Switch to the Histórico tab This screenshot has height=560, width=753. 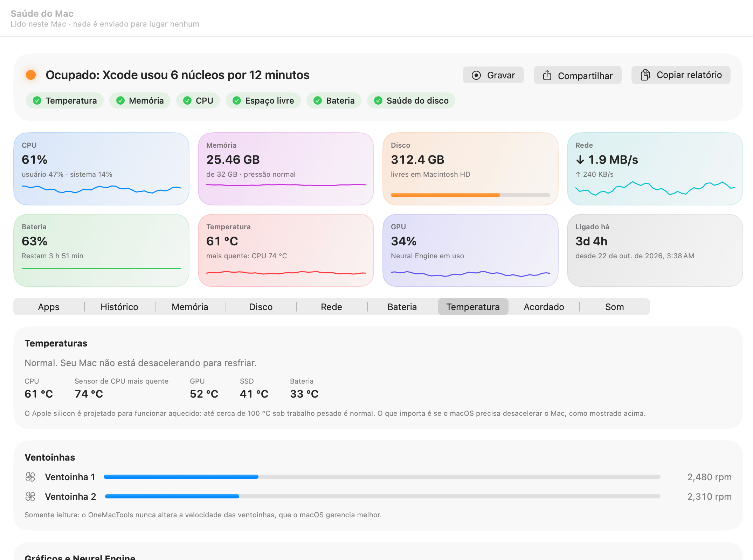click(119, 307)
